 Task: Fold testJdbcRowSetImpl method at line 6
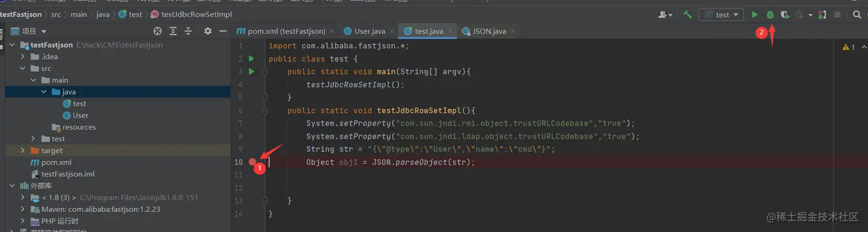coord(265,111)
